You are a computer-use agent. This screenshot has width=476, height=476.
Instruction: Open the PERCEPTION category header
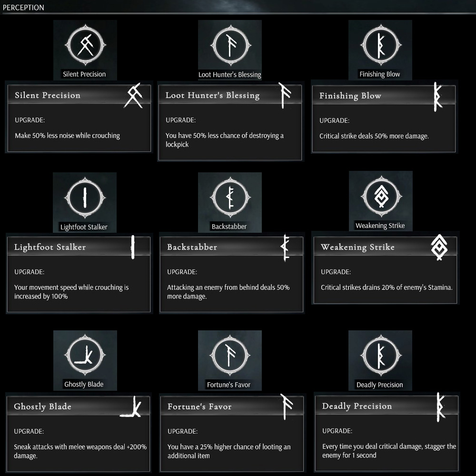click(24, 8)
